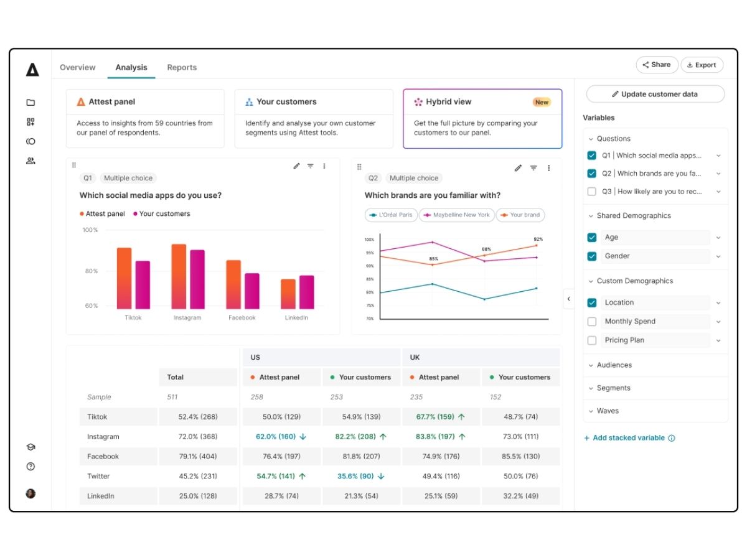Viewport: 747px width, 560px height.
Task: Open the Q2 chart three-dot menu
Action: tap(548, 168)
